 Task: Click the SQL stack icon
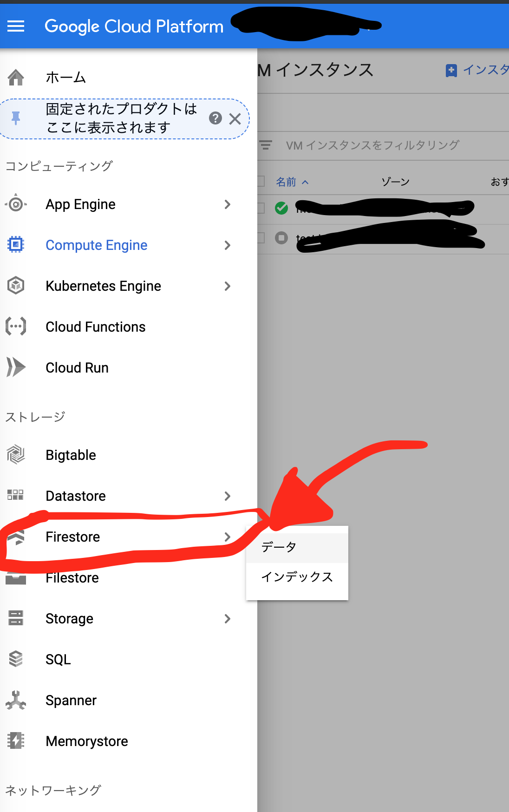click(x=16, y=659)
